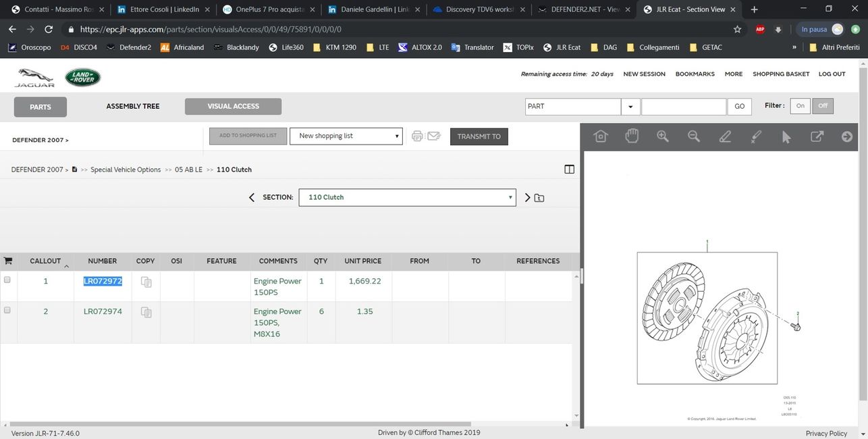Select part number LR072974 text
The image size is (868, 439).
click(103, 311)
